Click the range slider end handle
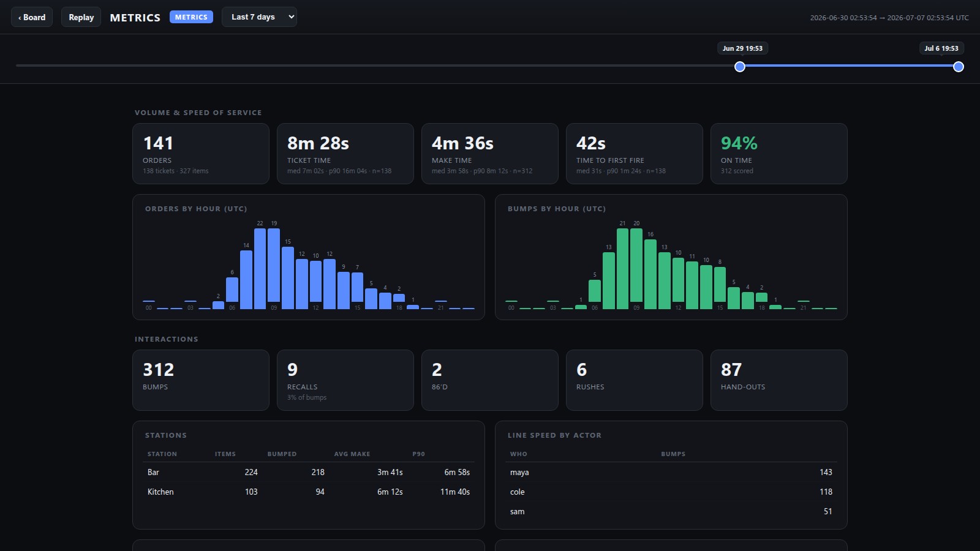980x551 pixels. click(x=959, y=67)
